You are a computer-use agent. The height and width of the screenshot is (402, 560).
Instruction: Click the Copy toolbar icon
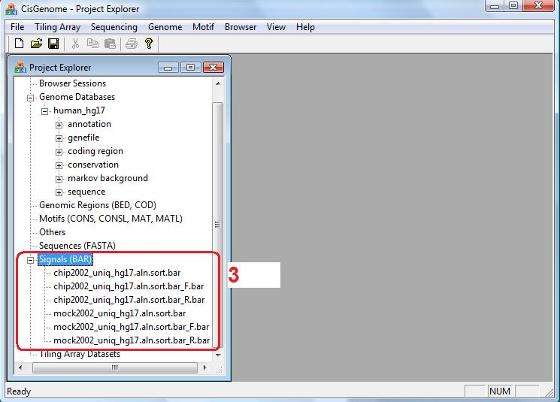click(x=93, y=44)
